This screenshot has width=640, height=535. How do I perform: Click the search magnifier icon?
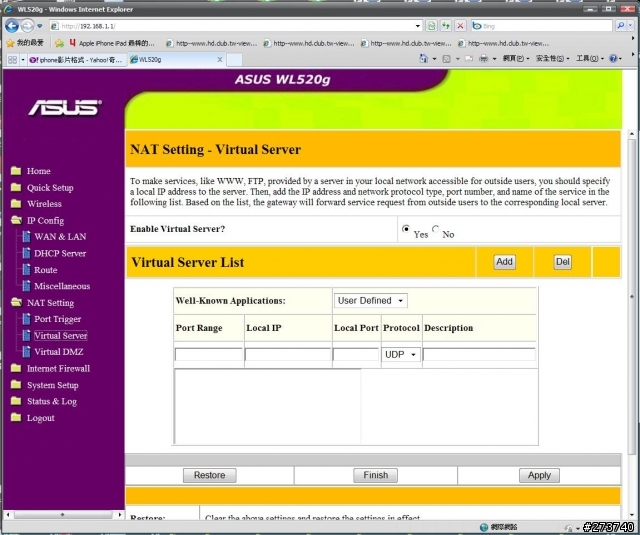click(620, 26)
